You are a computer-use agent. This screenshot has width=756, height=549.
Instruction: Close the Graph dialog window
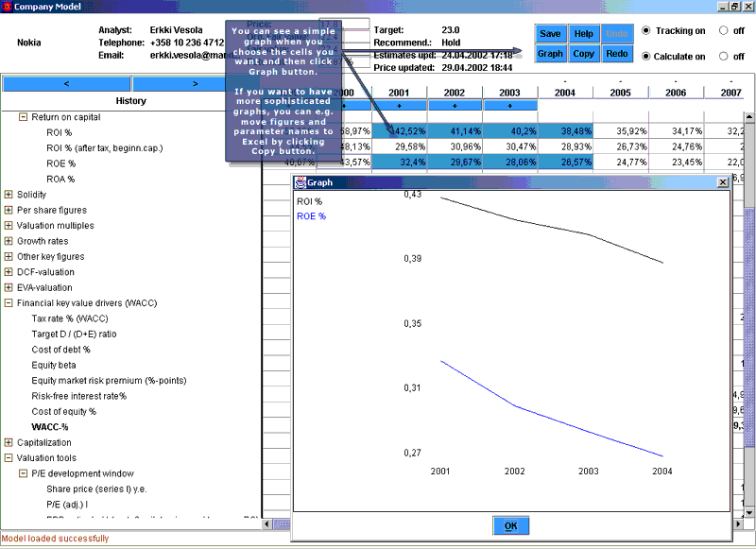[x=722, y=182]
